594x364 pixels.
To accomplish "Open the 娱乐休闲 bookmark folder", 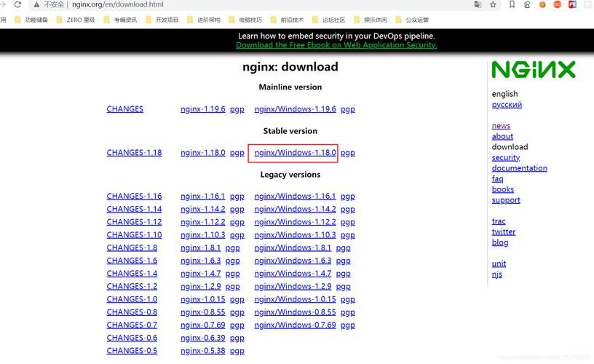I will pos(376,20).
